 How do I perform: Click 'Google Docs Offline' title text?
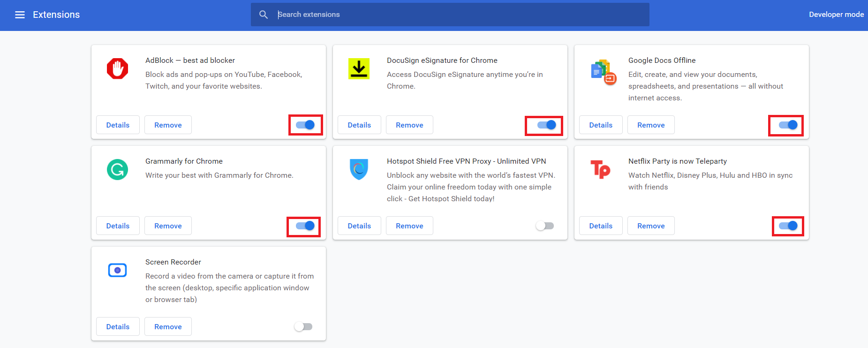(662, 61)
